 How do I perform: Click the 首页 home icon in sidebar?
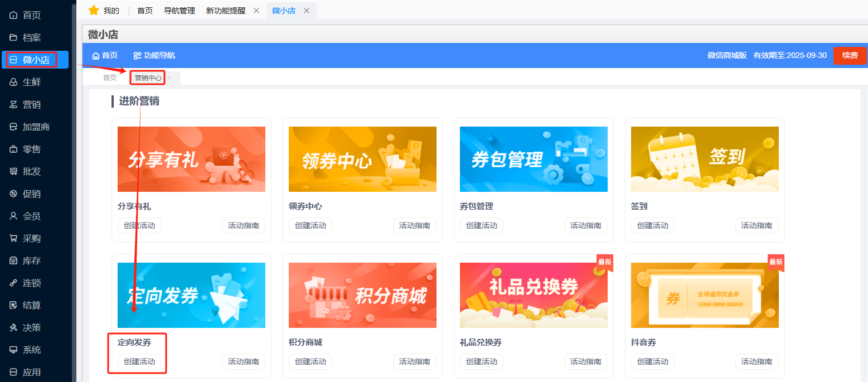pos(13,16)
